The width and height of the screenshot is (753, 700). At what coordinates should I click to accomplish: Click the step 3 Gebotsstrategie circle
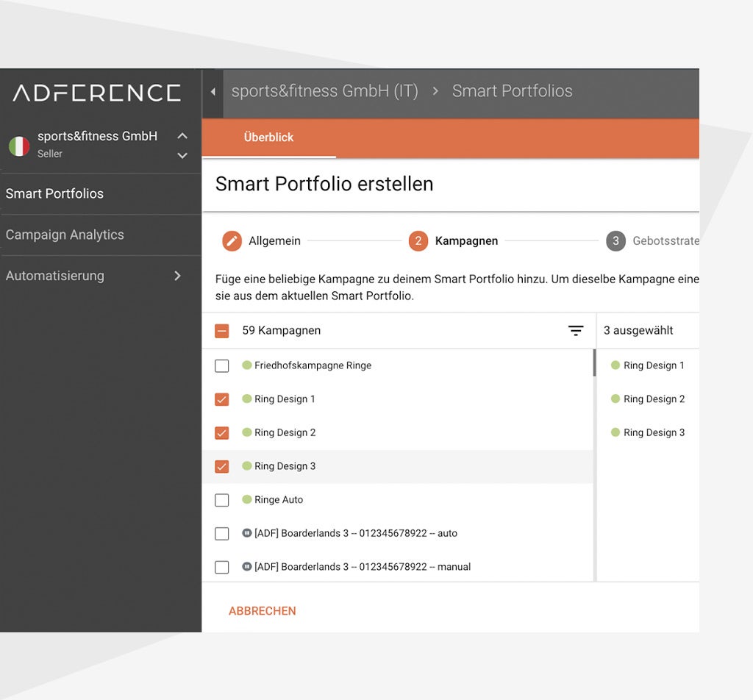615,241
